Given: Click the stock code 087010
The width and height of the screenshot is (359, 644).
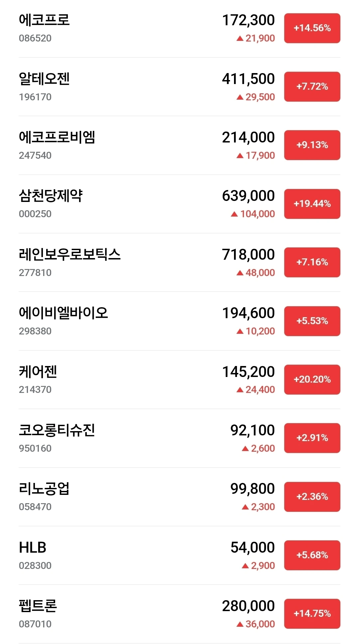Looking at the screenshot, I should (35, 624).
